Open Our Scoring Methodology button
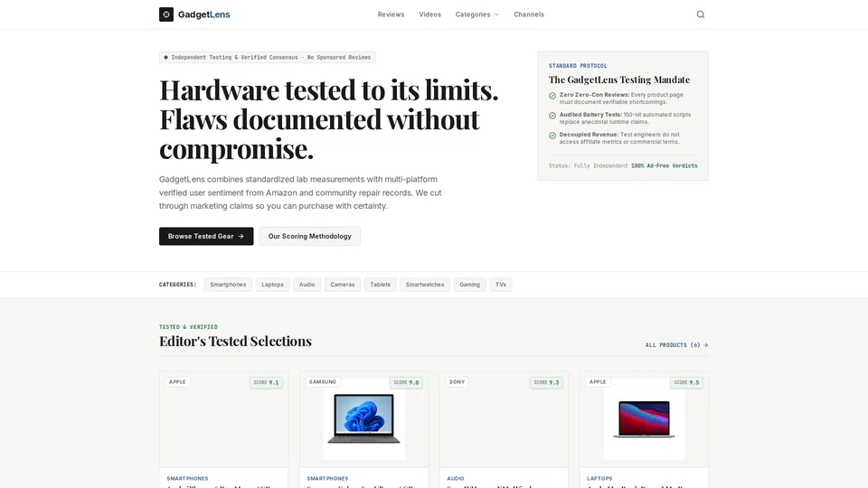The image size is (868, 488). pyautogui.click(x=309, y=236)
